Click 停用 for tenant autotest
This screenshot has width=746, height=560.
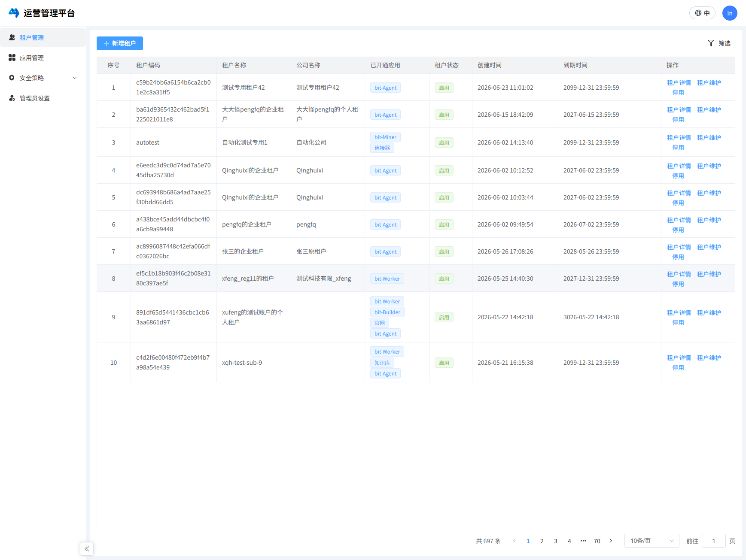pos(678,147)
